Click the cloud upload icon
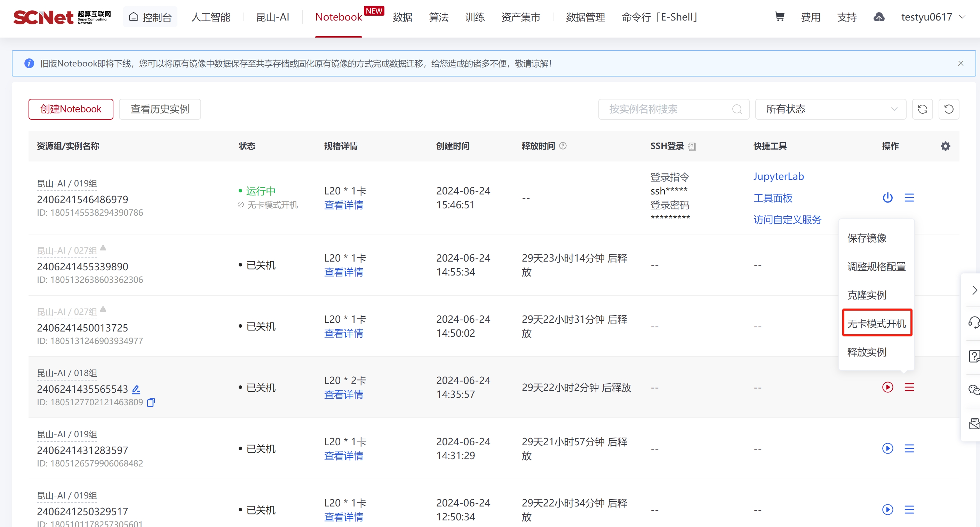 coord(879,17)
